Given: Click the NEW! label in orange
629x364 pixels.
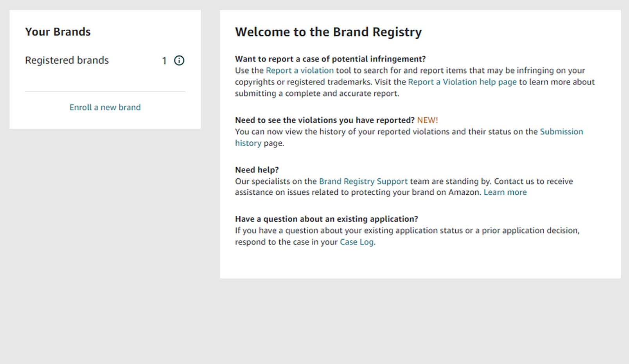Looking at the screenshot, I should tap(428, 120).
